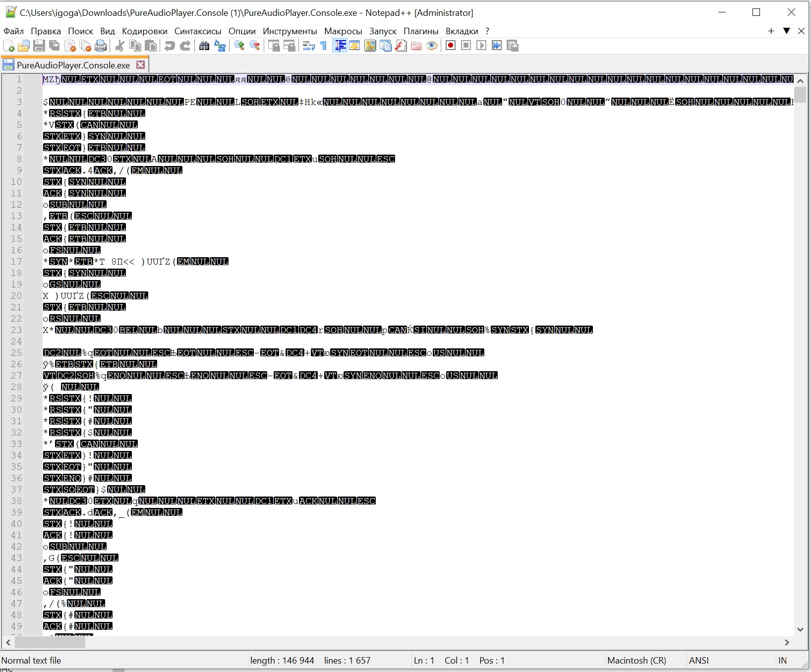Click the Paste clipboard icon
811x672 pixels.
150,46
